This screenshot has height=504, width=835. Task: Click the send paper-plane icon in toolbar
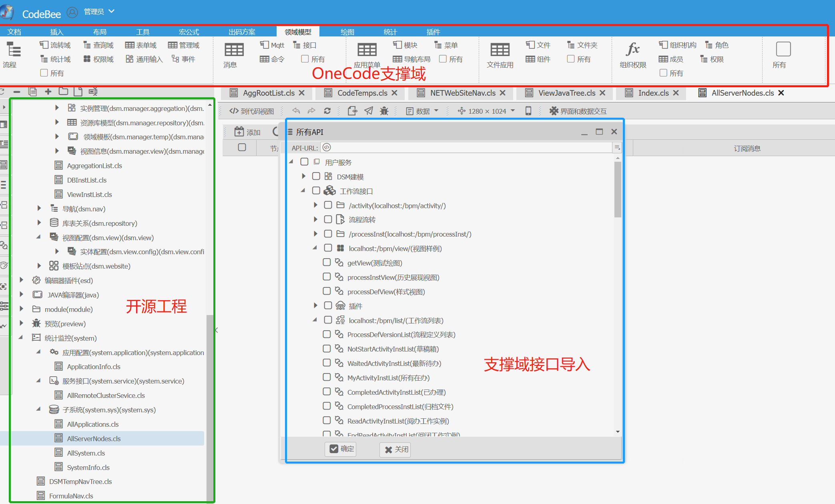click(368, 111)
